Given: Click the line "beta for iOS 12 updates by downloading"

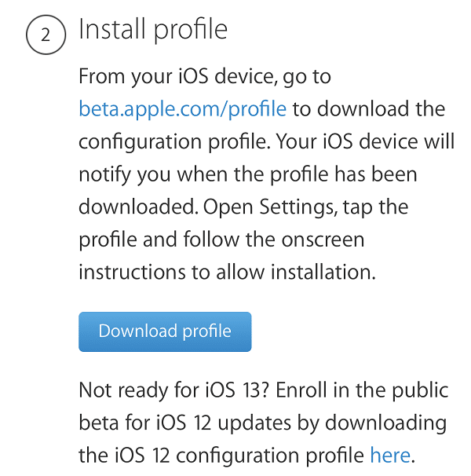Looking at the screenshot, I should (263, 423).
